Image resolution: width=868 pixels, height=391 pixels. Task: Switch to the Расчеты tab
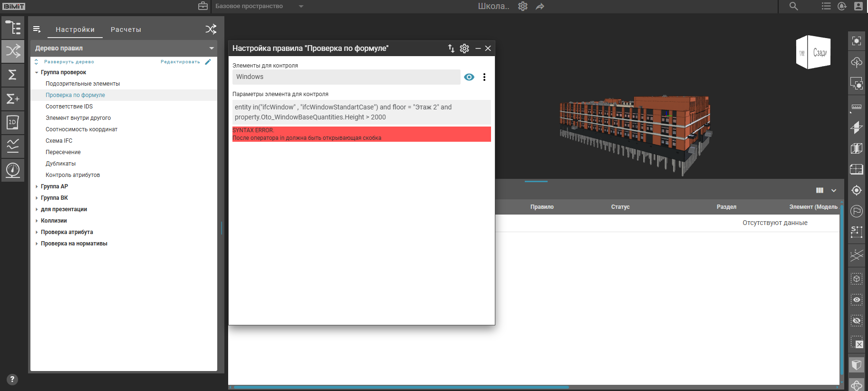click(x=126, y=29)
